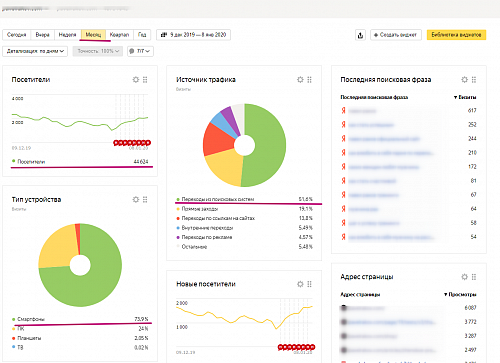Image resolution: width=500 pixels, height=363 pixels.
Task: Open the Источник трафика widget title
Action: [206, 80]
